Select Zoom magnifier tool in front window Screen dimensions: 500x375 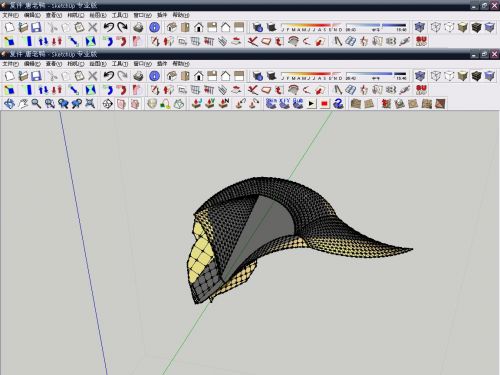click(x=36, y=104)
